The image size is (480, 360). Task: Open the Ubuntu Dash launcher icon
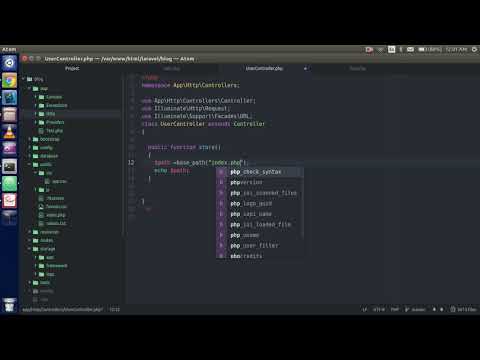click(9, 63)
